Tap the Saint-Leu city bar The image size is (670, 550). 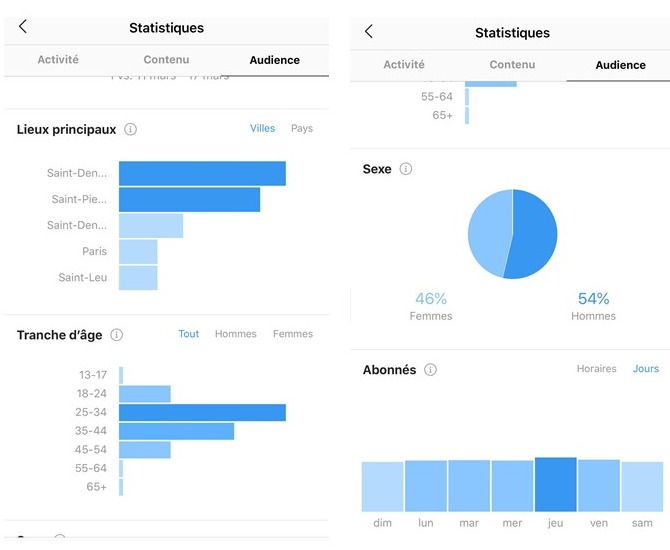point(138,278)
